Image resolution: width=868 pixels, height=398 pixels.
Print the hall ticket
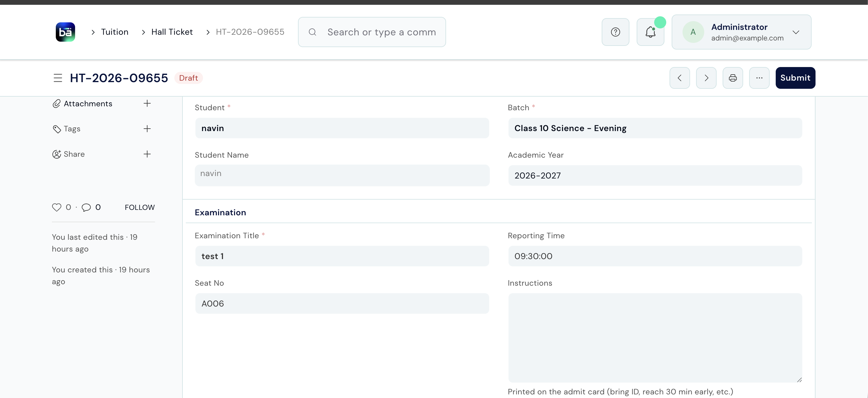pos(733,78)
